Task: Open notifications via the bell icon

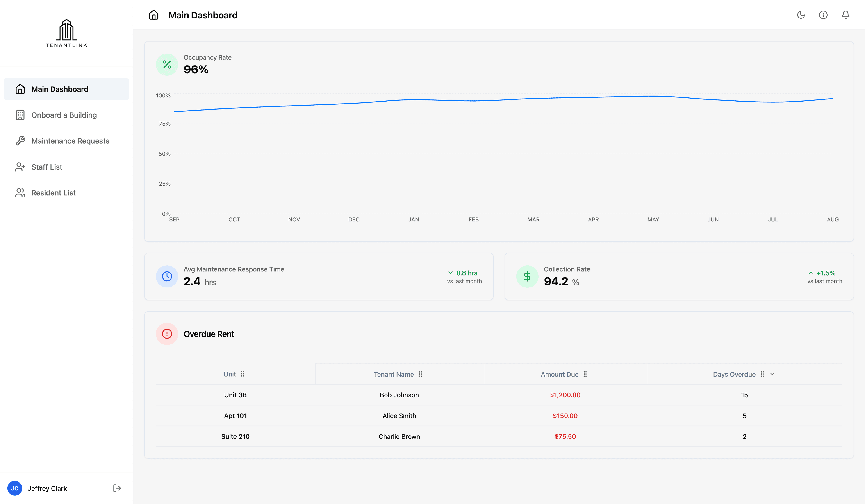Action: tap(845, 15)
